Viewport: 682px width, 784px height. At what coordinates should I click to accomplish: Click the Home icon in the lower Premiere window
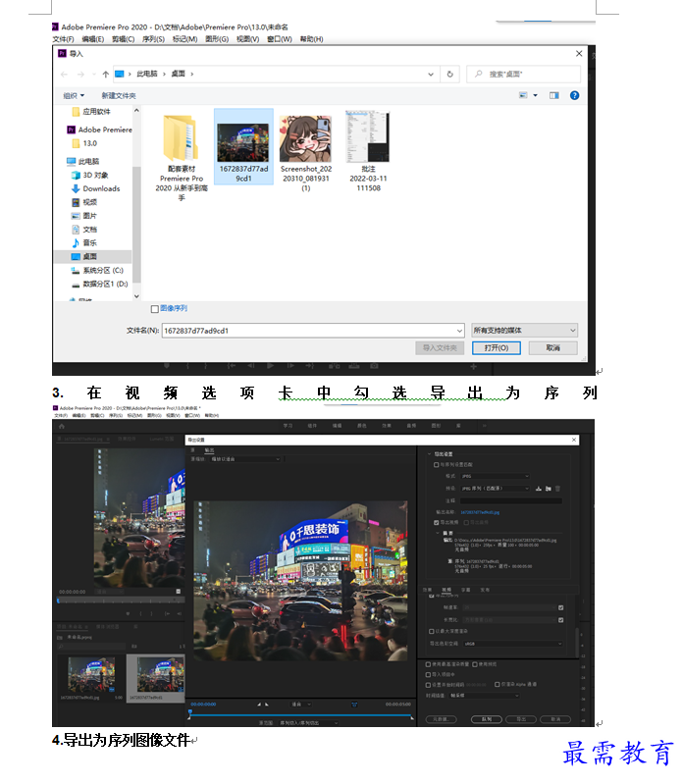point(62,427)
